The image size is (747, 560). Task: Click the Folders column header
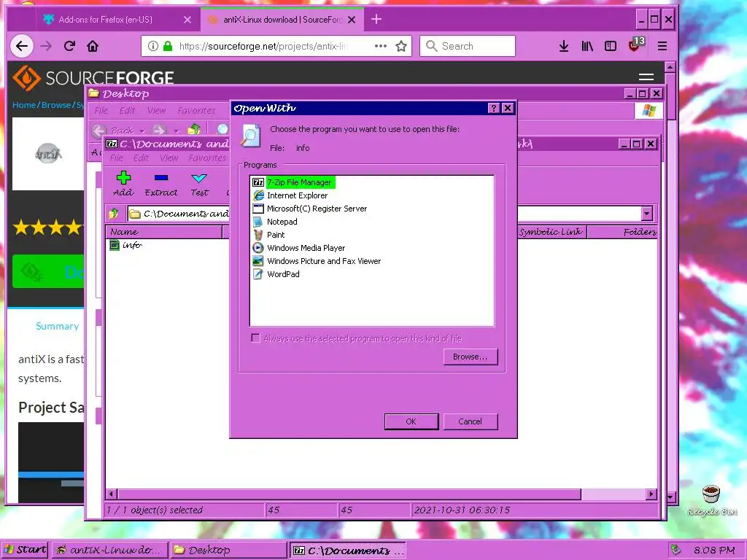622,232
